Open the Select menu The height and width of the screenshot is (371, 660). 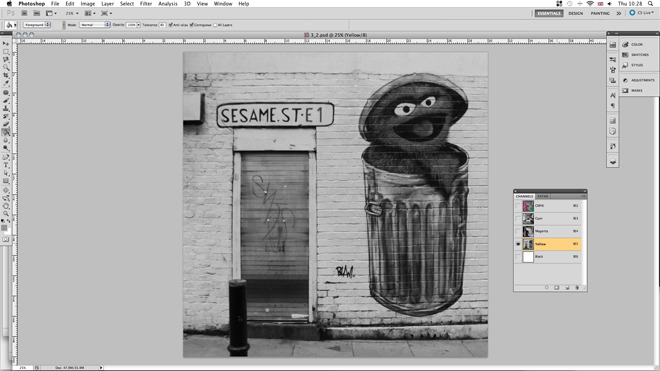click(x=127, y=3)
